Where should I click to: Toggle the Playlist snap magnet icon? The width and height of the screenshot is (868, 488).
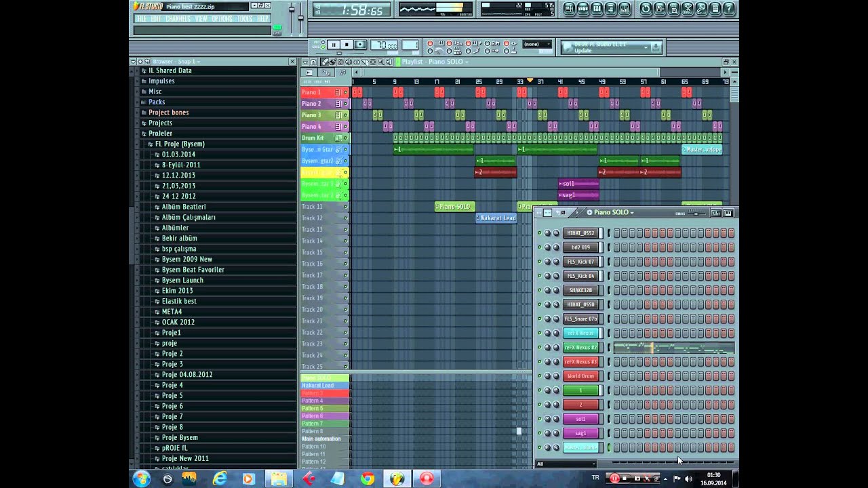click(313, 62)
